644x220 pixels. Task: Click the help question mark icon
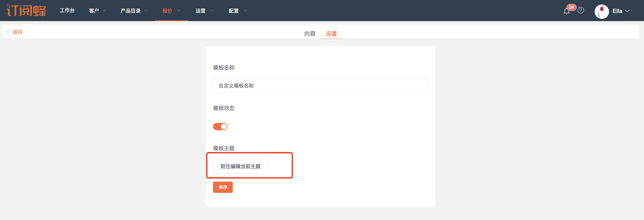[x=581, y=10]
